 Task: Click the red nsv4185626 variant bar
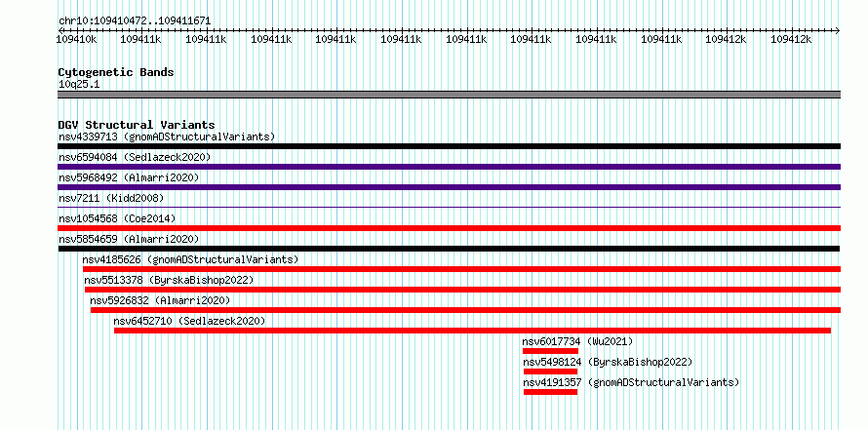(461, 269)
